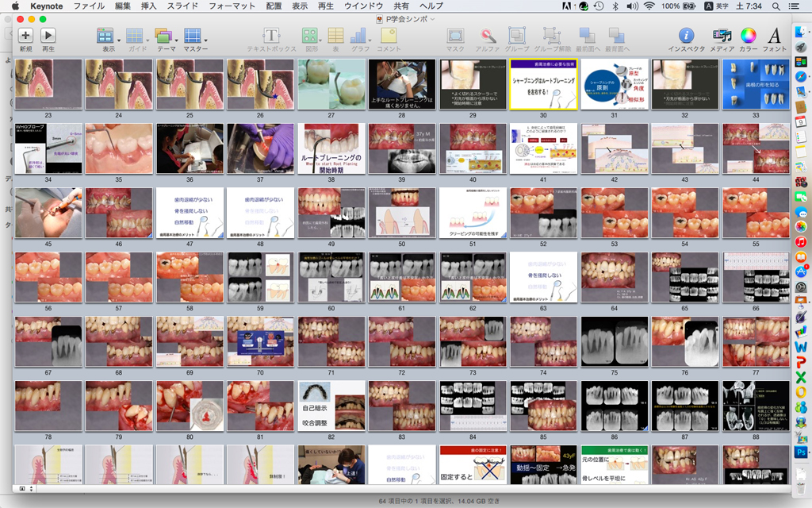Select slide 88 thumbnail

(756, 406)
